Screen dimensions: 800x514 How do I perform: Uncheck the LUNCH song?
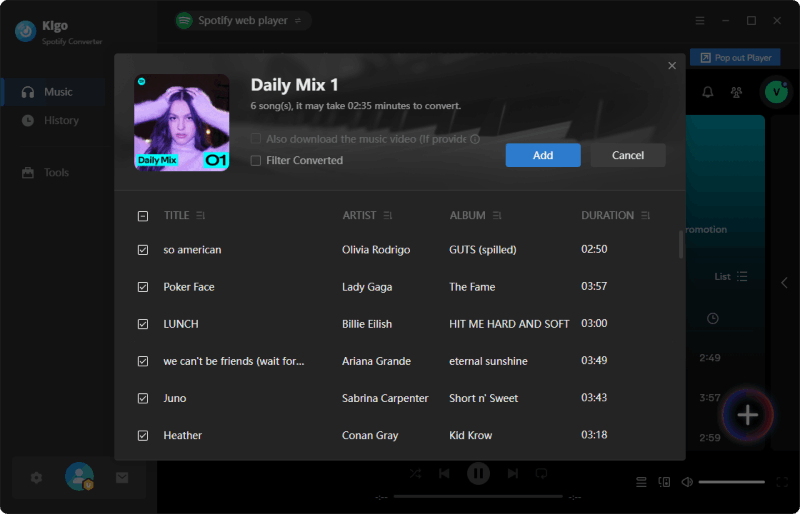(143, 324)
